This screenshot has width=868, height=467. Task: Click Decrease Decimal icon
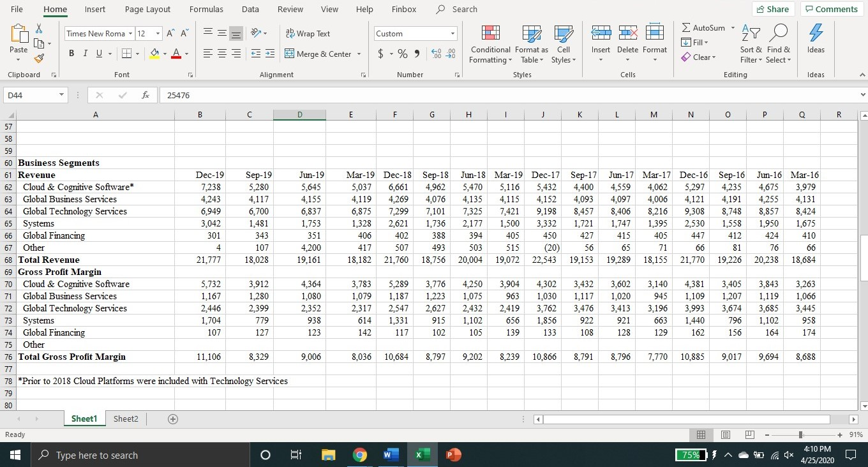point(450,54)
